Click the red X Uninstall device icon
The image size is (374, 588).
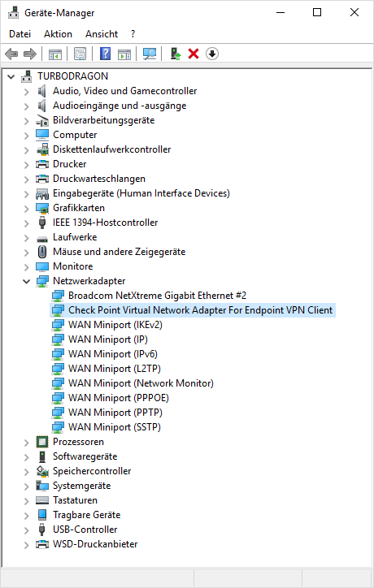pos(194,54)
